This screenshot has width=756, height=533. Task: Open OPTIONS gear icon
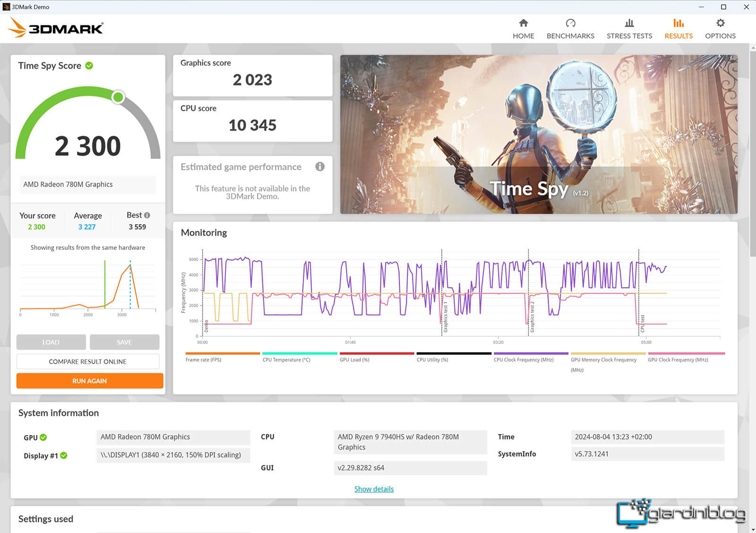(x=720, y=23)
